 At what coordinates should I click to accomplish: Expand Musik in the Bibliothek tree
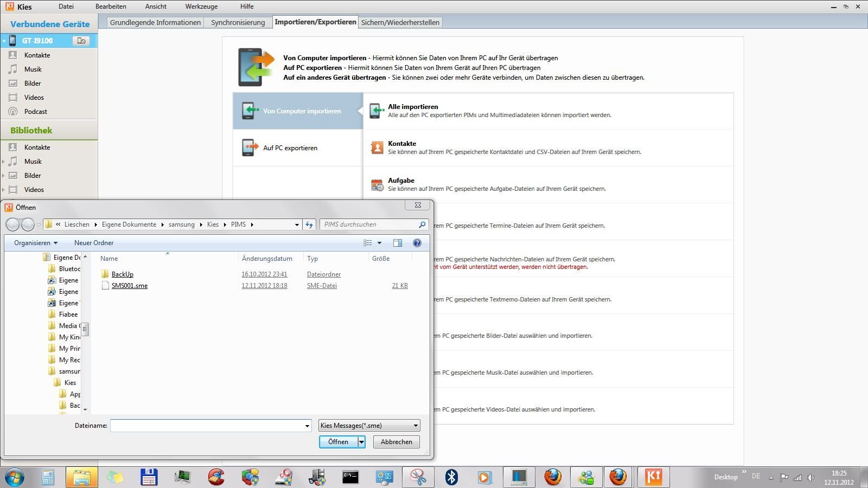click(3, 161)
